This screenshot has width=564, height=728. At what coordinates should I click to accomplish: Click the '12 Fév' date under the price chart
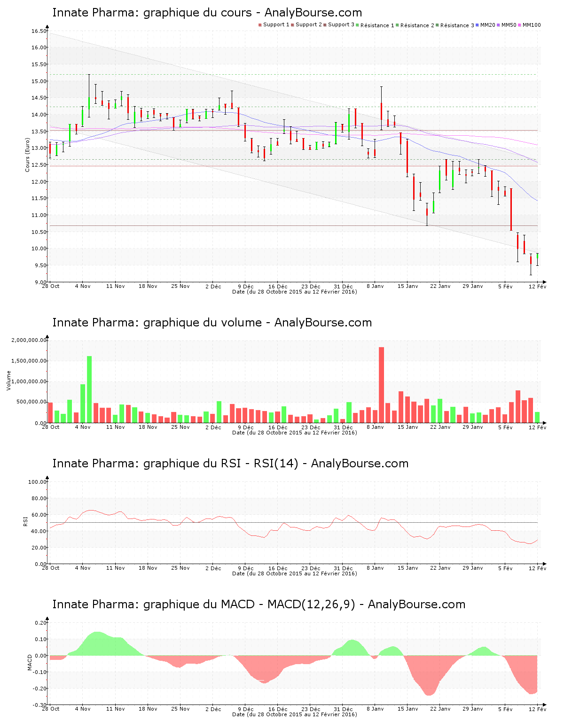click(538, 286)
